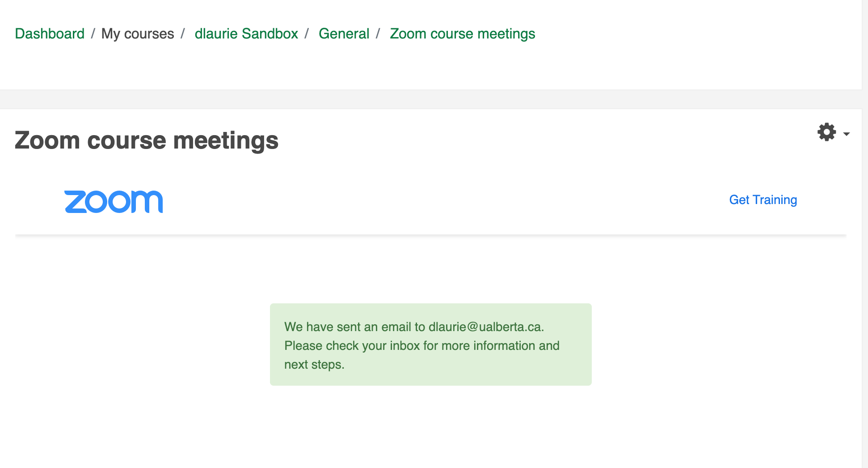This screenshot has width=868, height=468.
Task: Expand the dropdown caret beside the gear
Action: (x=846, y=134)
